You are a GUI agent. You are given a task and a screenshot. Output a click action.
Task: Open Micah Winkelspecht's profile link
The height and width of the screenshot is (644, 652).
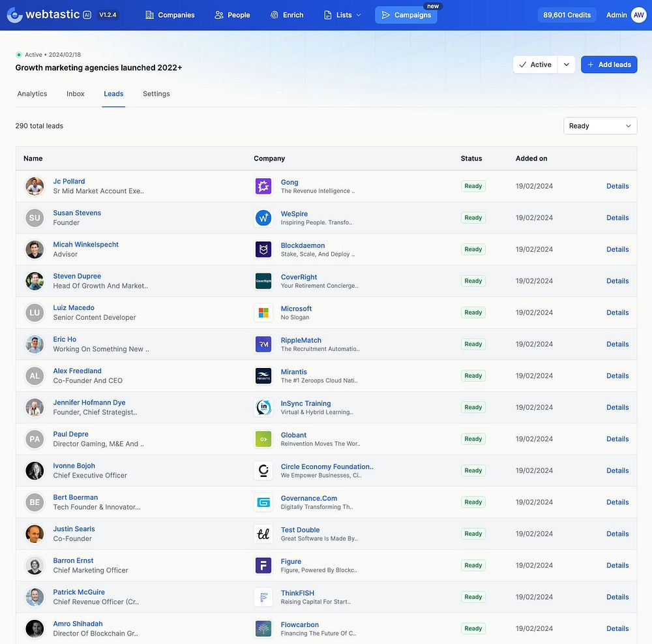[85, 245]
